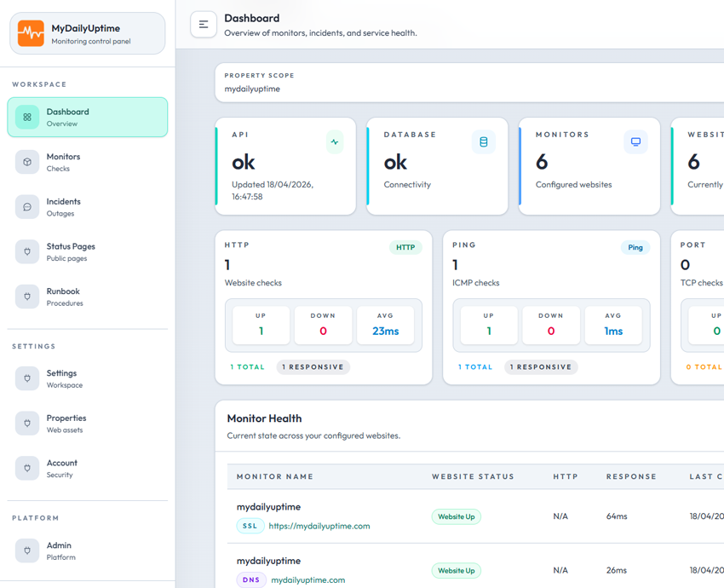Click the Database ok Connectivity card

click(437, 166)
